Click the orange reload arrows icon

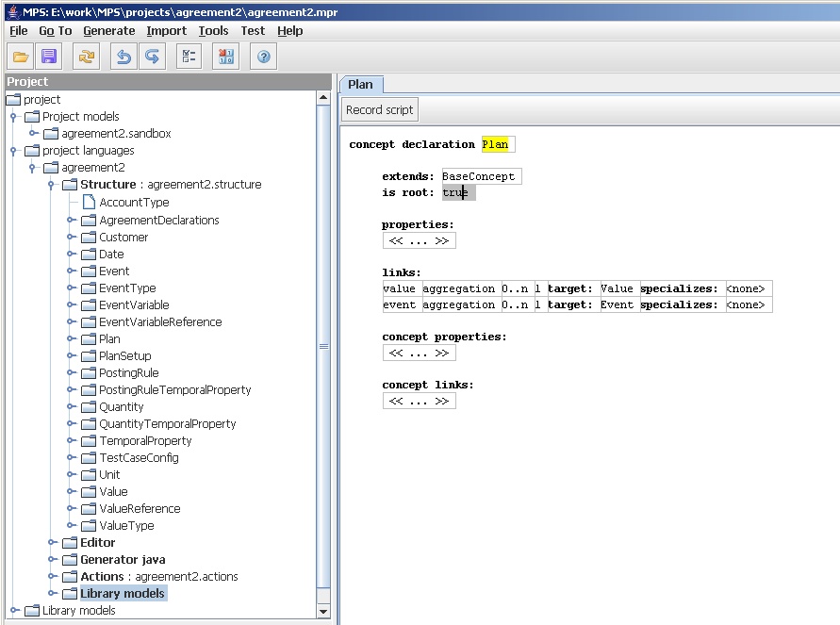coord(87,58)
